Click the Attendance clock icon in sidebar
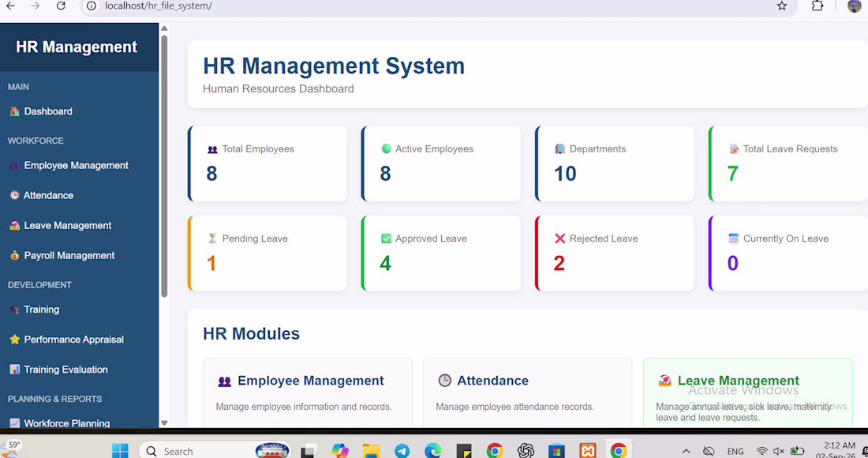Viewport: 868px width, 458px height. pos(14,195)
